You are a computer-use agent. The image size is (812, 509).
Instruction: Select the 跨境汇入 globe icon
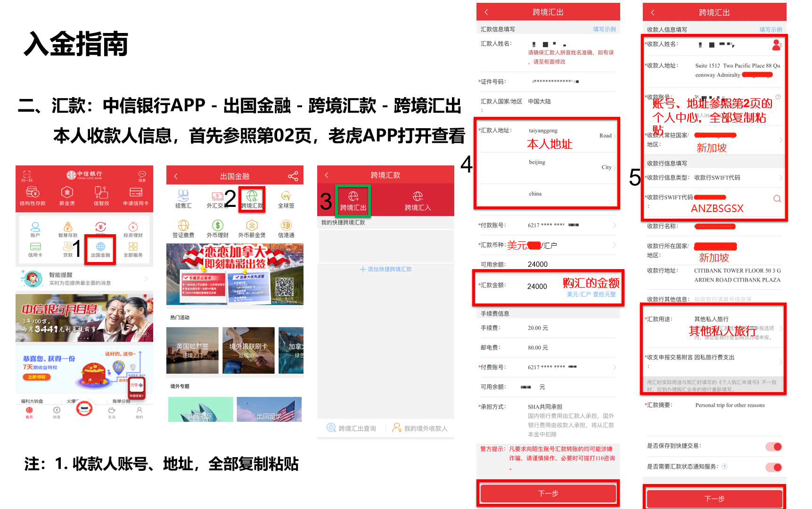coord(418,201)
